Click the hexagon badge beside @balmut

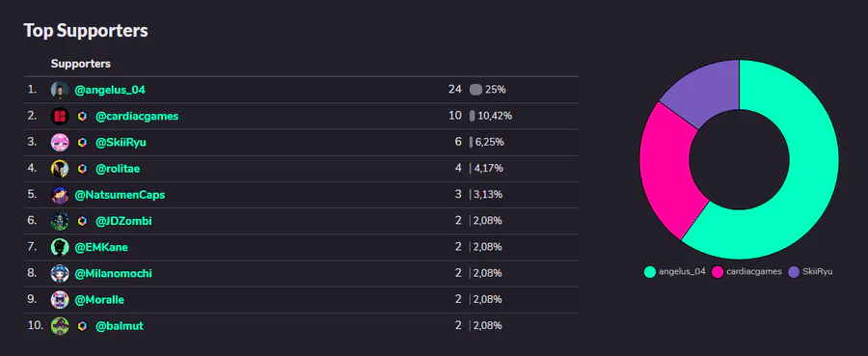pos(83,326)
